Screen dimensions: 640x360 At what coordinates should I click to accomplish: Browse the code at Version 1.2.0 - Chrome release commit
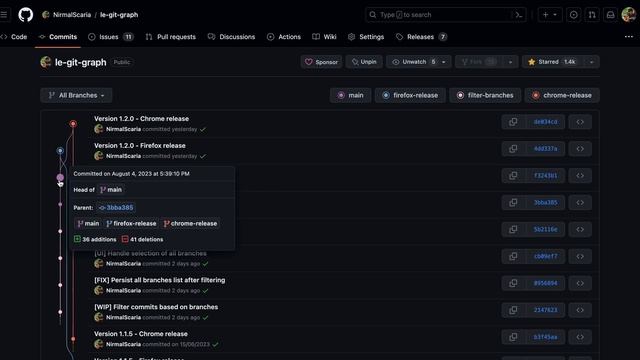(x=580, y=122)
